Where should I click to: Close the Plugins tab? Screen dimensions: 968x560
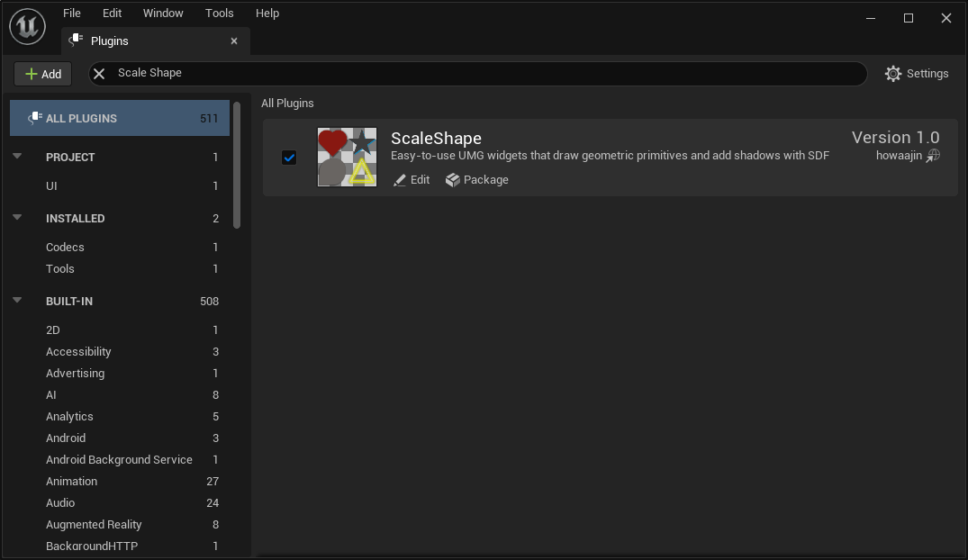(234, 41)
